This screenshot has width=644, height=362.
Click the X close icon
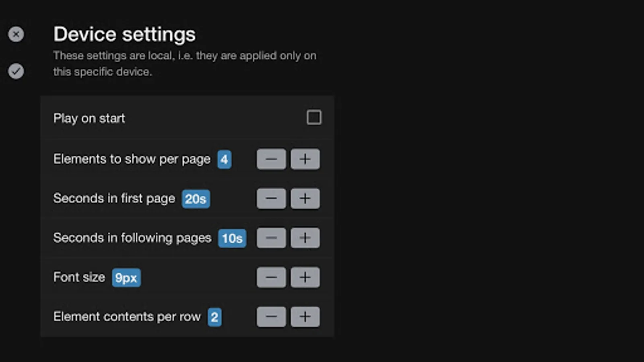(x=16, y=34)
